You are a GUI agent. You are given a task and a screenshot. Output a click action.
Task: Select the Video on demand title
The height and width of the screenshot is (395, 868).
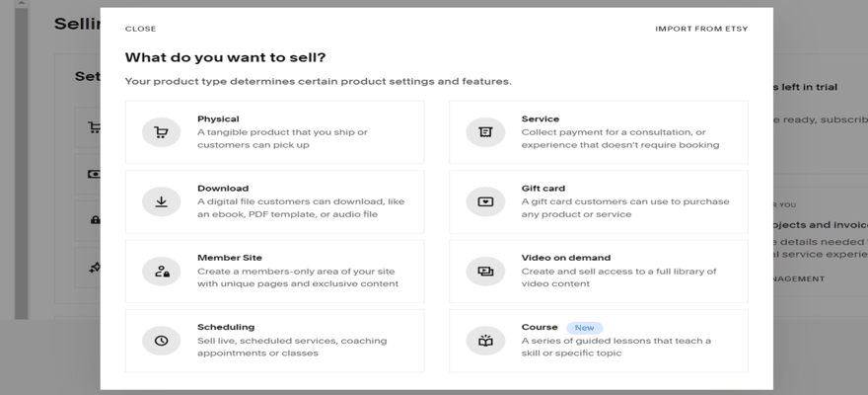tap(566, 258)
